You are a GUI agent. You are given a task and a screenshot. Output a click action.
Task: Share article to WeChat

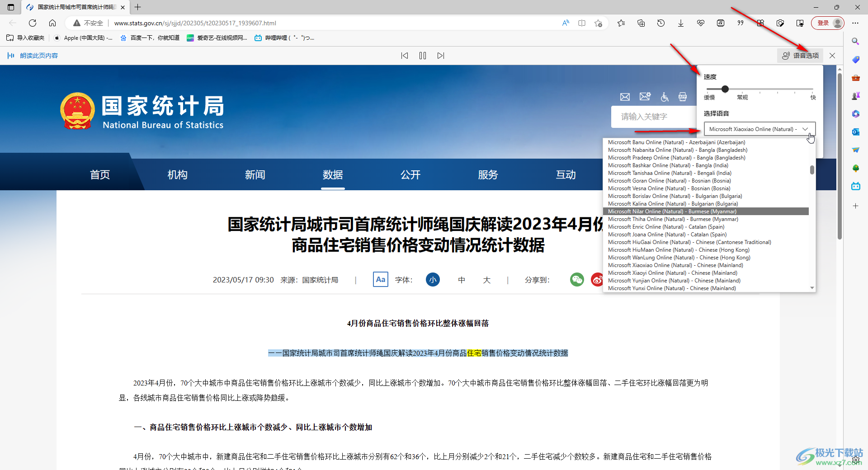coord(577,280)
